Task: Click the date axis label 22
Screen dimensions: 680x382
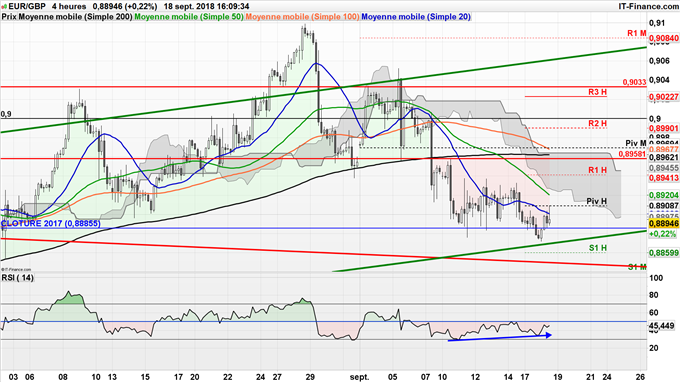Action: [228, 377]
